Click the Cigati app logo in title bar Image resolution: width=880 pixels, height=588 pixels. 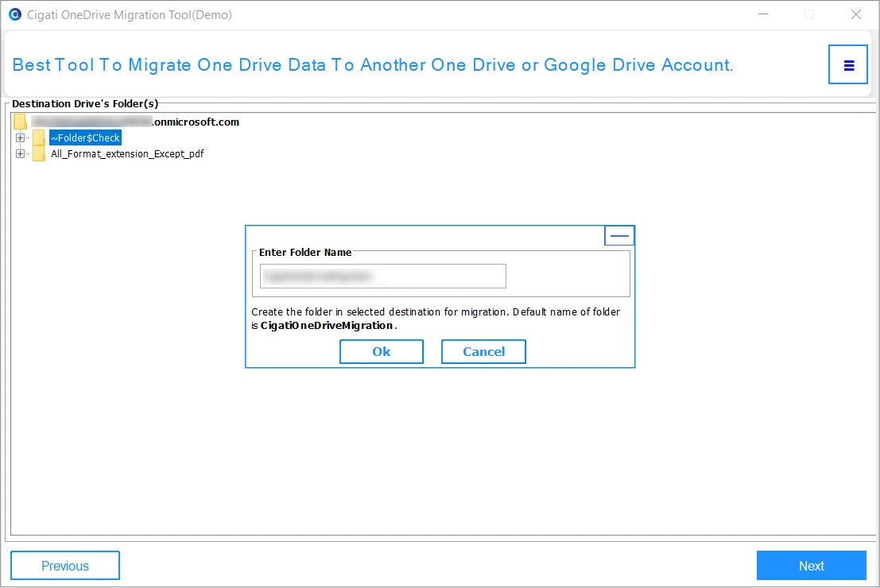click(14, 15)
